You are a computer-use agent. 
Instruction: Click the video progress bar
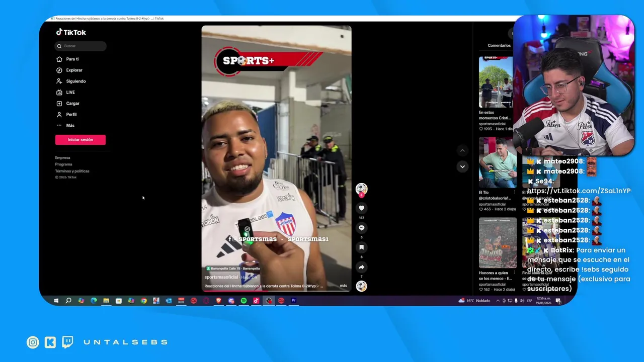tap(277, 291)
